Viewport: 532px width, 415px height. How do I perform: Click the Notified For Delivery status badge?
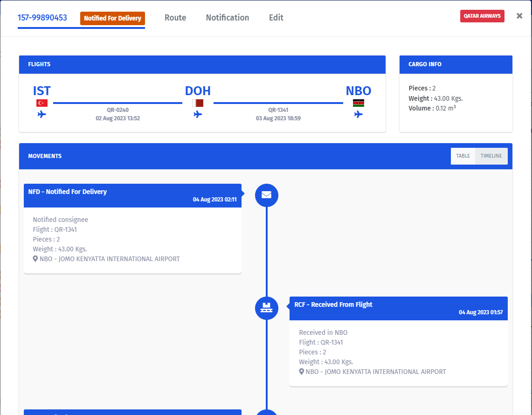[x=112, y=18]
